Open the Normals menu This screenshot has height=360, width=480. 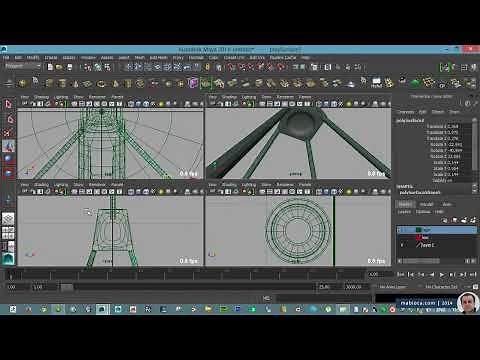tap(196, 58)
